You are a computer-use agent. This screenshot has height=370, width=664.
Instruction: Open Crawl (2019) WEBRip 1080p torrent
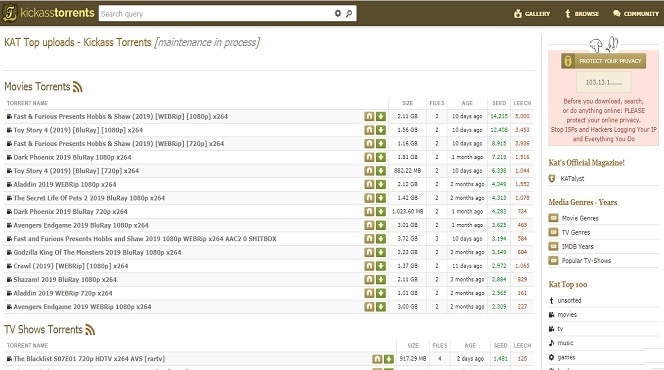(71, 266)
